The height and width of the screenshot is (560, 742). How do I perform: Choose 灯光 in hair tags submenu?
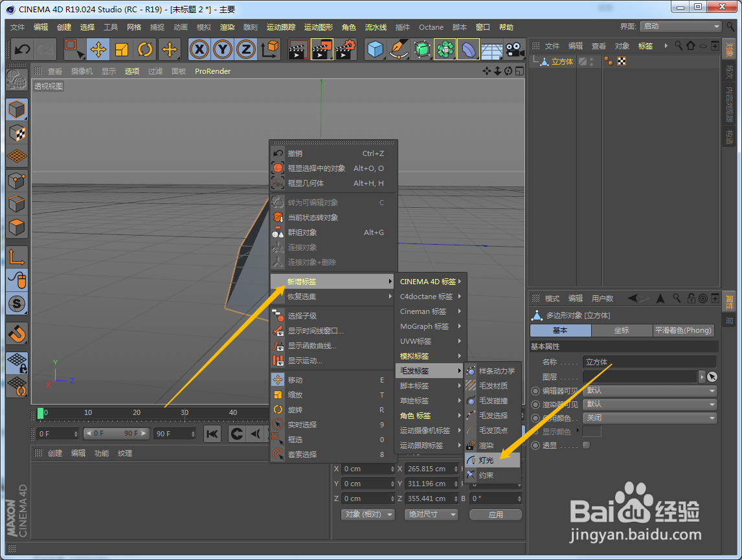point(492,460)
